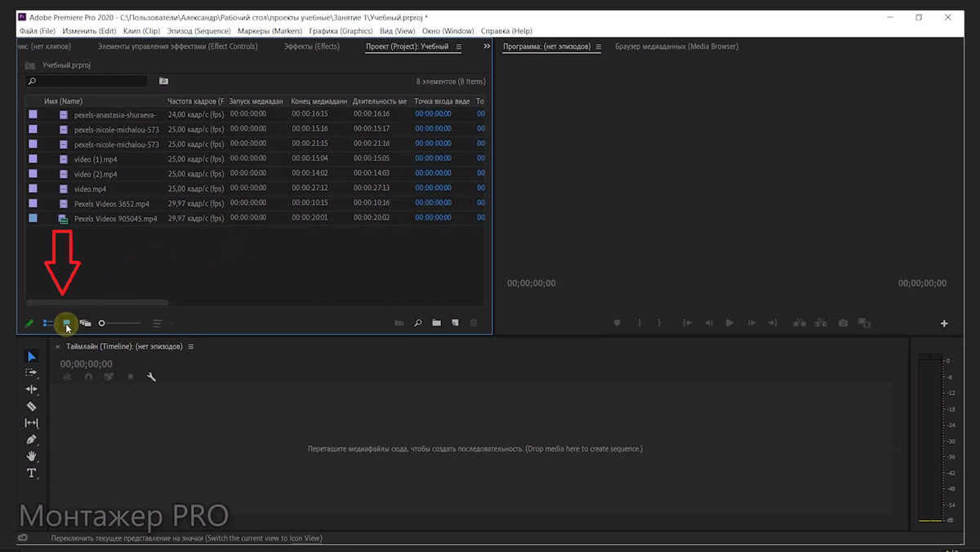Switch Project panel to Icon View
Image resolution: width=980 pixels, height=552 pixels.
click(67, 323)
